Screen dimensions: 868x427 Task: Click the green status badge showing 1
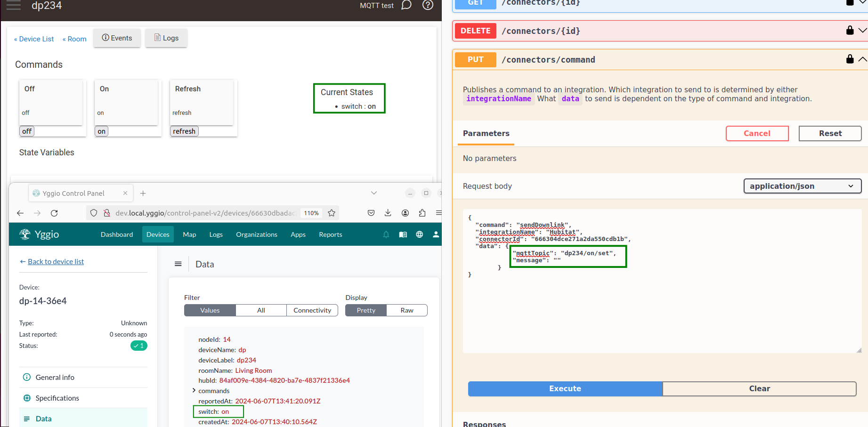(139, 346)
